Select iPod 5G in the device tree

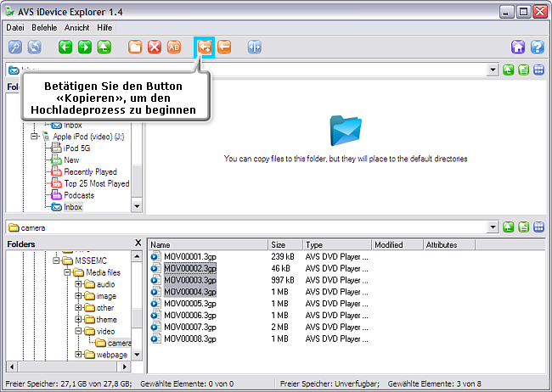tap(70, 148)
